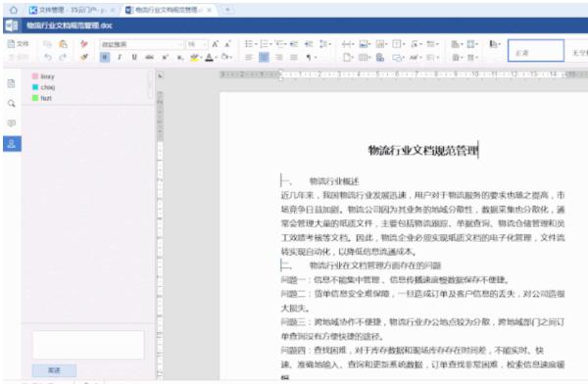This screenshot has width=588, height=384.
Task: Click the clear formatting icon
Action: click(84, 44)
